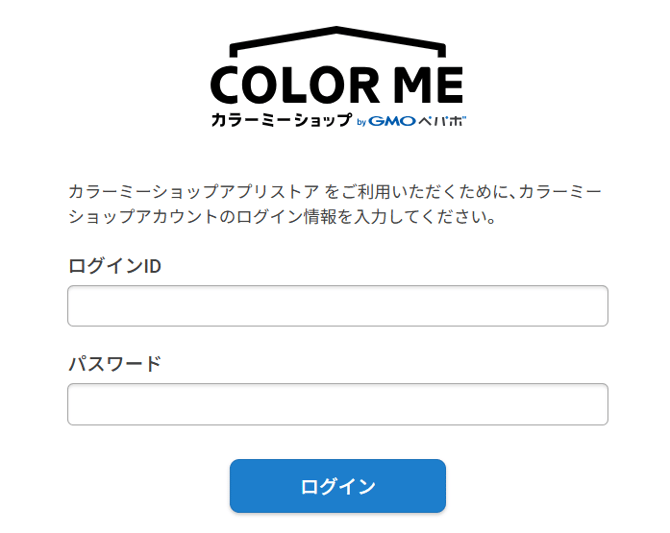Click the white ログイン text on the button
Screen dimensions: 670x533
coord(337,486)
